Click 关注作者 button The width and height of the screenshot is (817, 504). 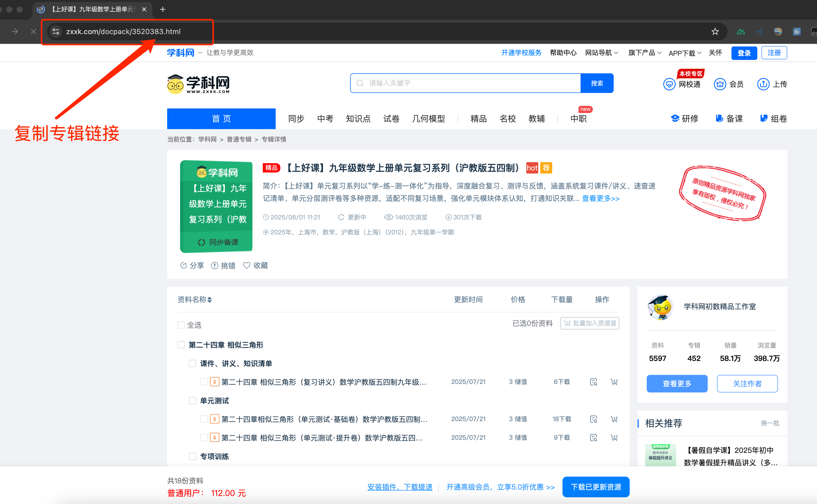[747, 384]
